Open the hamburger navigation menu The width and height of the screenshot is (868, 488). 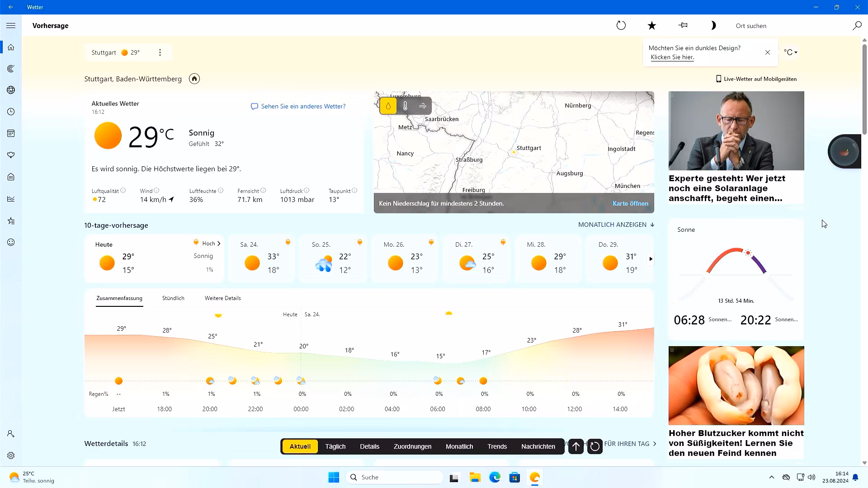coord(11,26)
